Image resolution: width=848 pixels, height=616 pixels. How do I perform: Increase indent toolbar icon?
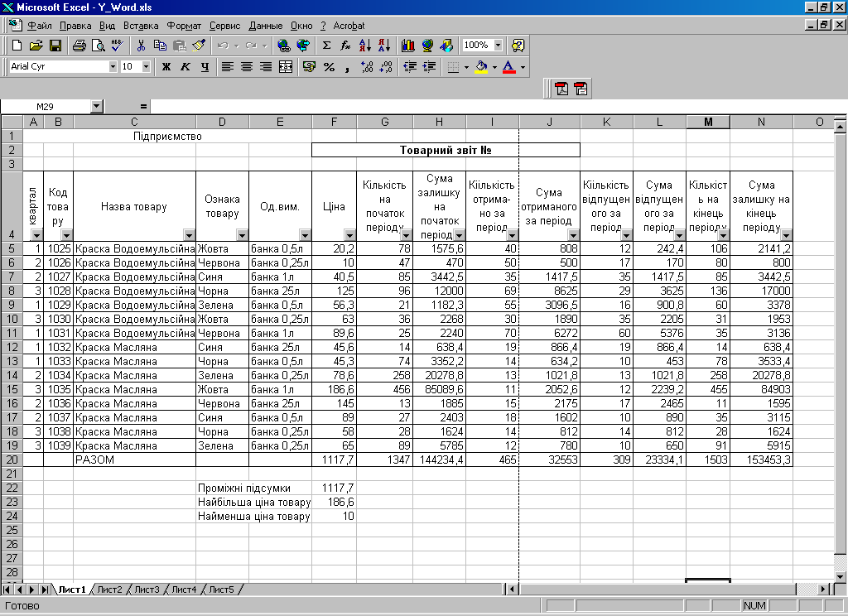tap(430, 67)
